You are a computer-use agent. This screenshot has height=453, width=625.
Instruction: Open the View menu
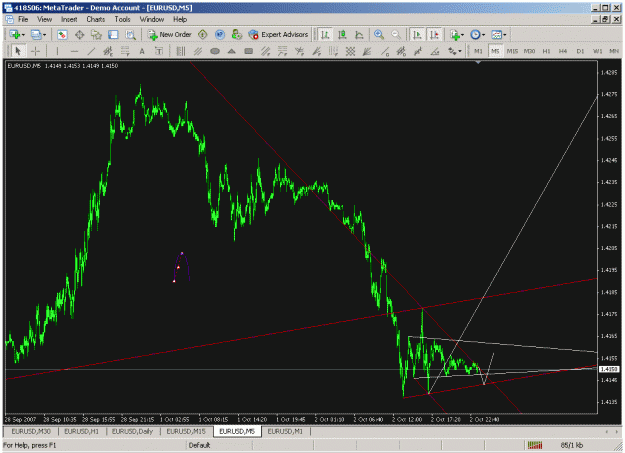click(45, 19)
